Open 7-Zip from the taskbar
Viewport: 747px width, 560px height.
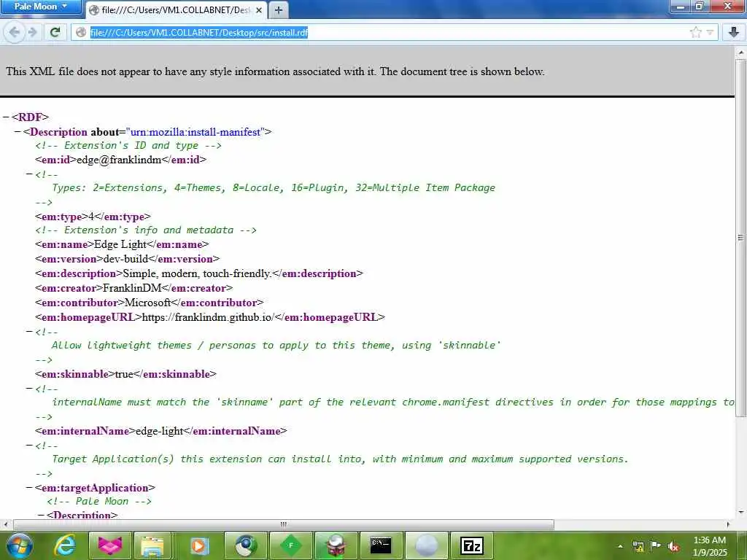472,545
